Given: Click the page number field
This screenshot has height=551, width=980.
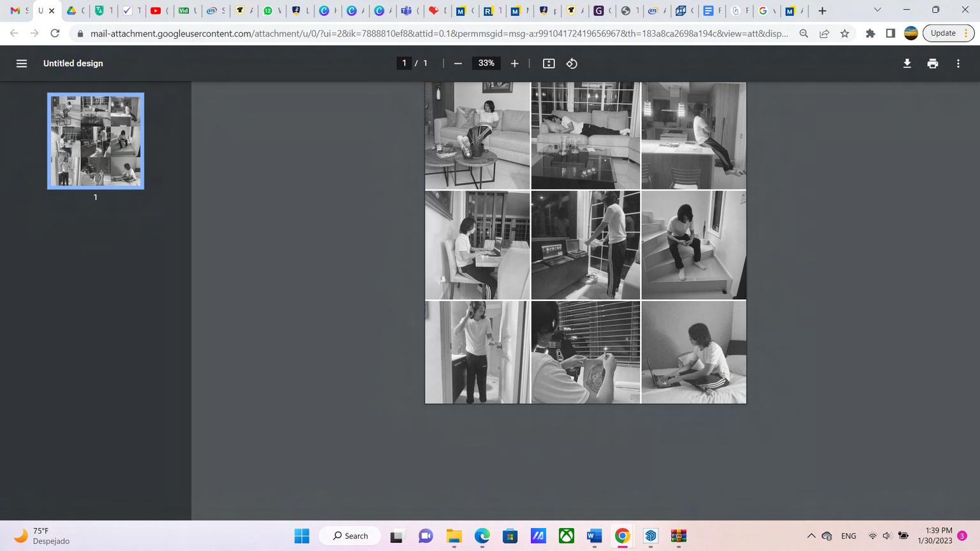Looking at the screenshot, I should 404,63.
